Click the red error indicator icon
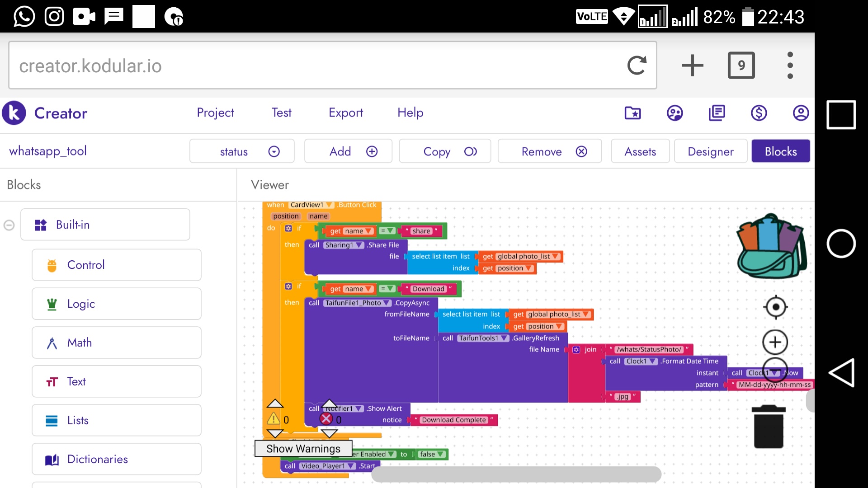868x488 pixels. click(326, 419)
